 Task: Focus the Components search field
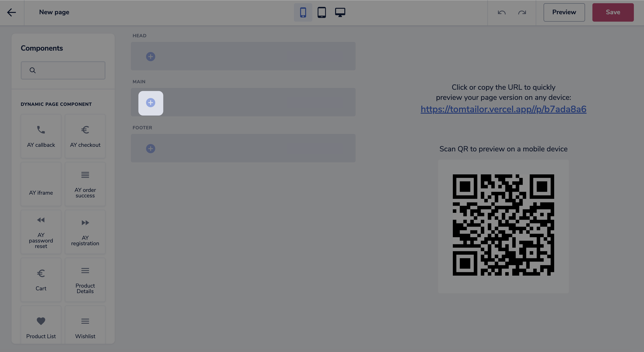63,70
